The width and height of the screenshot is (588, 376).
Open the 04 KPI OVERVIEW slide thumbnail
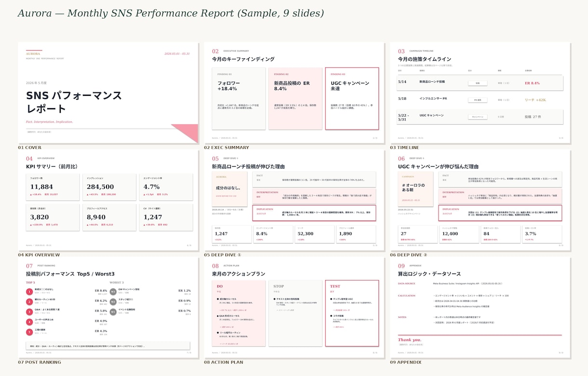click(x=108, y=200)
